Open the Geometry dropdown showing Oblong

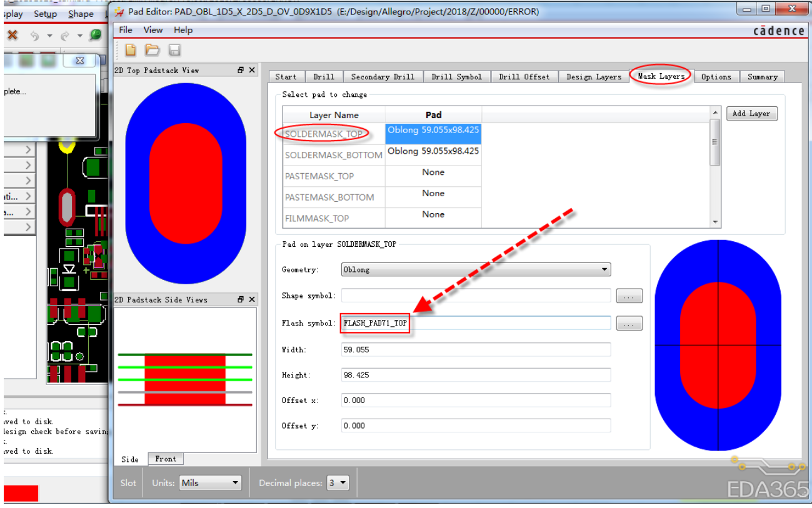point(476,270)
